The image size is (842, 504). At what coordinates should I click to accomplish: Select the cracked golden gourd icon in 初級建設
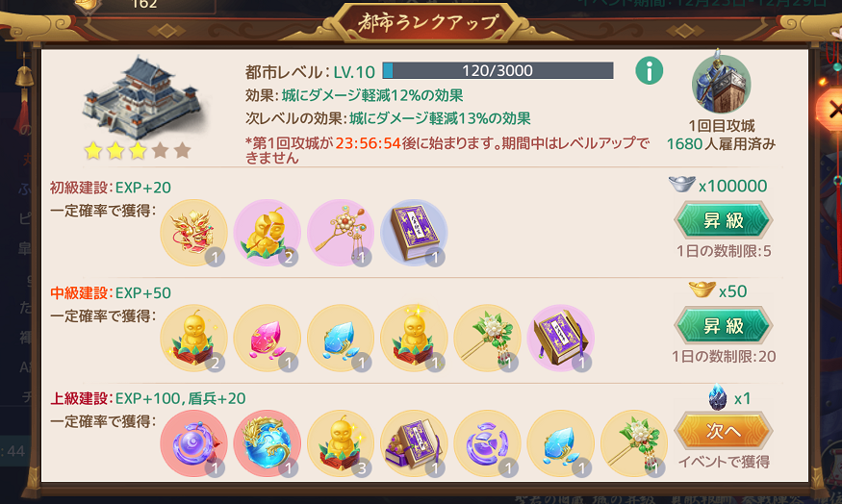tap(267, 233)
